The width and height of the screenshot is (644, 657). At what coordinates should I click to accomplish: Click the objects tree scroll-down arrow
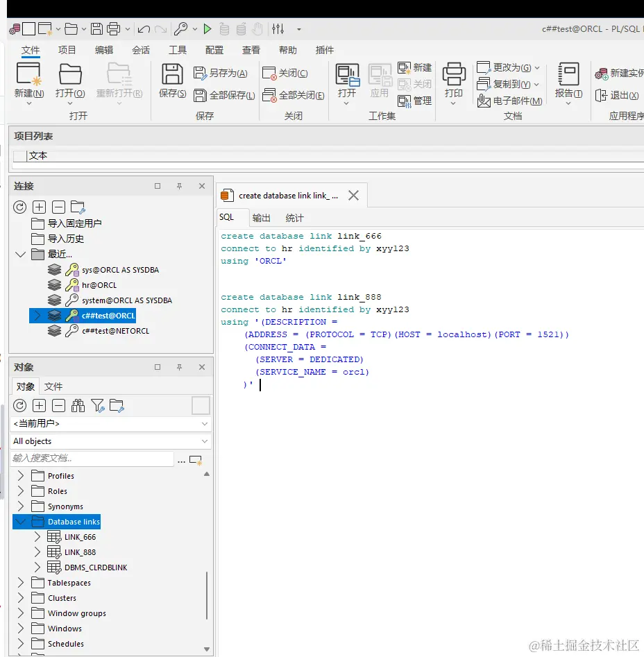[x=207, y=649]
